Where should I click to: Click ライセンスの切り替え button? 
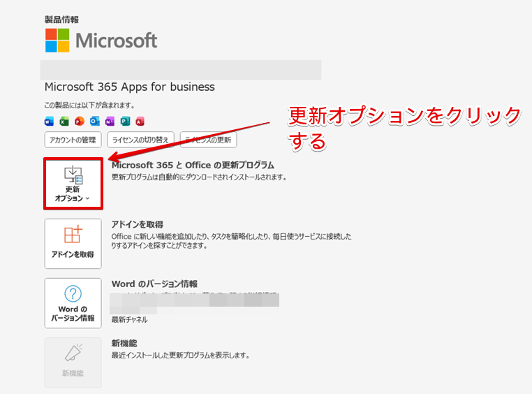tap(140, 140)
